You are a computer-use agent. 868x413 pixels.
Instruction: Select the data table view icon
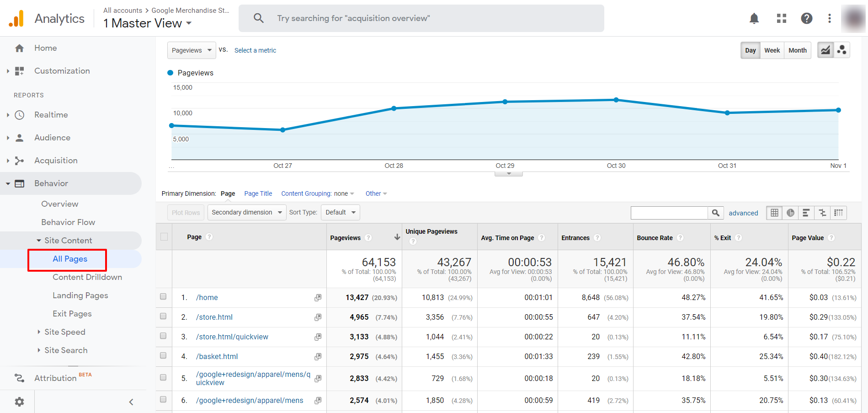(774, 213)
